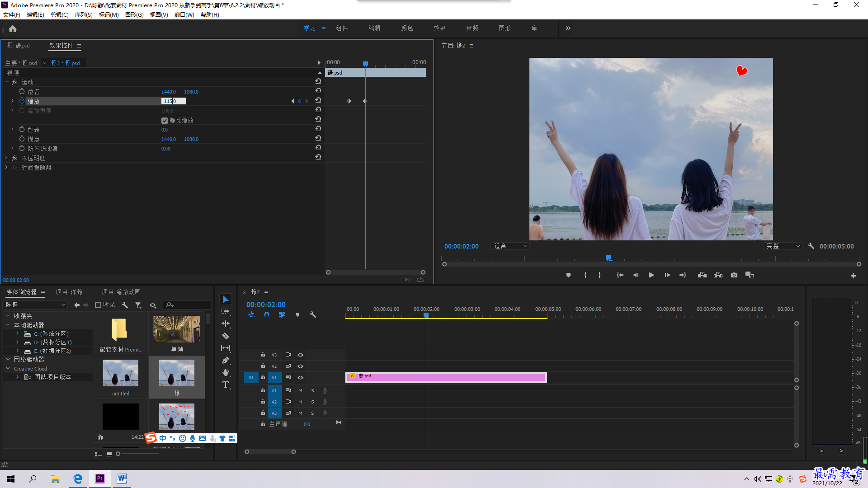Expand Time Remapping effect
Screen dimensions: 868x488
click(x=6, y=167)
